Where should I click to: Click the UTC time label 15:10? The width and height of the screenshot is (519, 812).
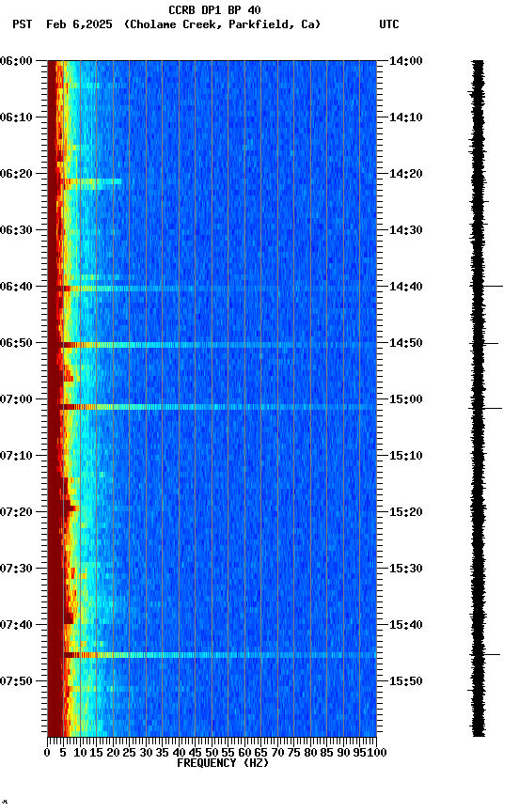click(x=406, y=456)
